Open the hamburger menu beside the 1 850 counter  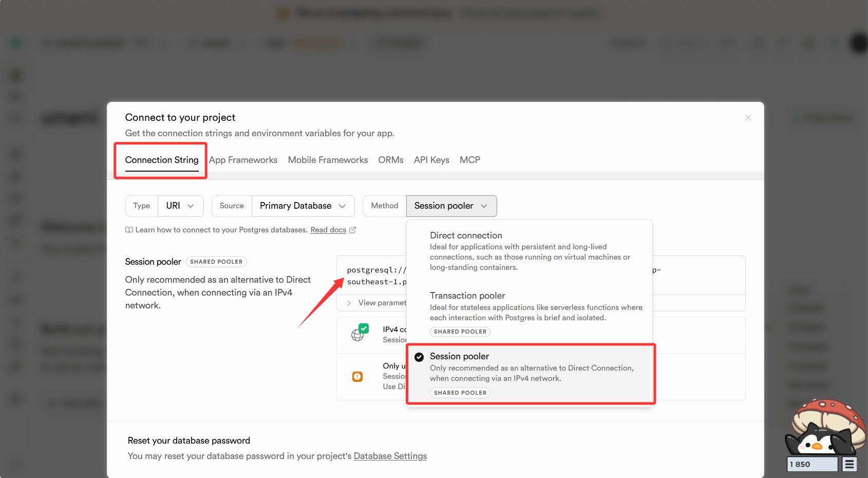click(849, 464)
